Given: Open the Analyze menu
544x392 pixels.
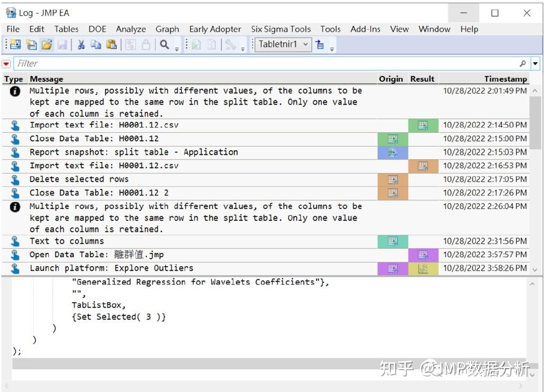Looking at the screenshot, I should pos(131,29).
